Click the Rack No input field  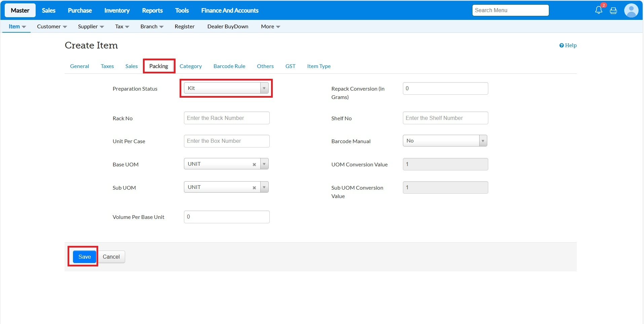pyautogui.click(x=226, y=118)
